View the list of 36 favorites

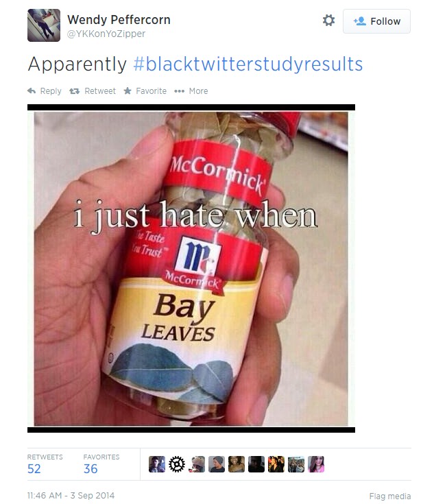[101, 464]
